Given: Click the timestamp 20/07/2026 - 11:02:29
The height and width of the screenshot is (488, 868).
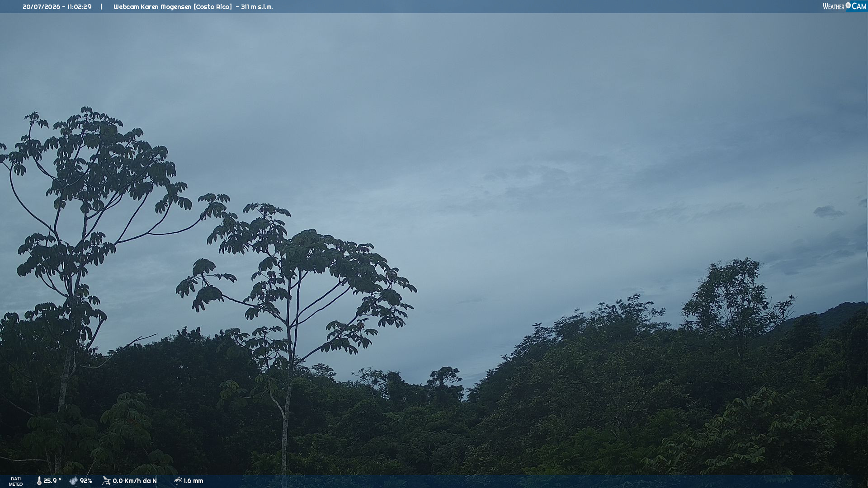Looking at the screenshot, I should tap(57, 7).
